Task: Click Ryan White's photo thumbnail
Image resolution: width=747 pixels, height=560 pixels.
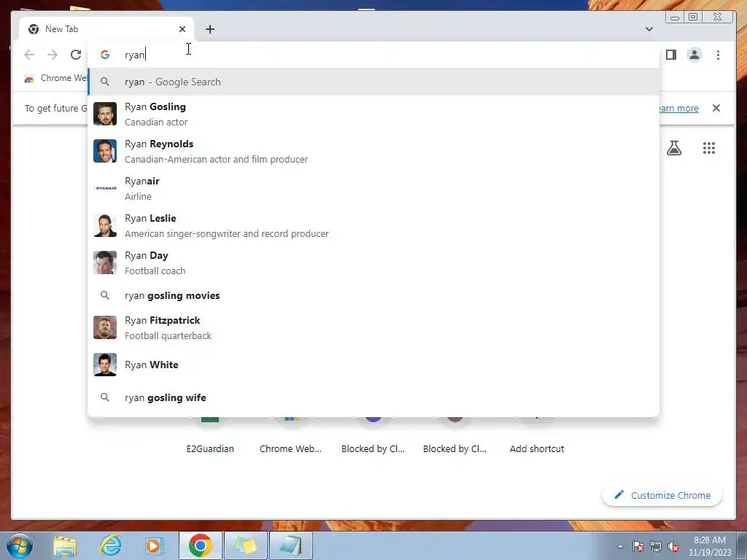Action: [x=105, y=365]
